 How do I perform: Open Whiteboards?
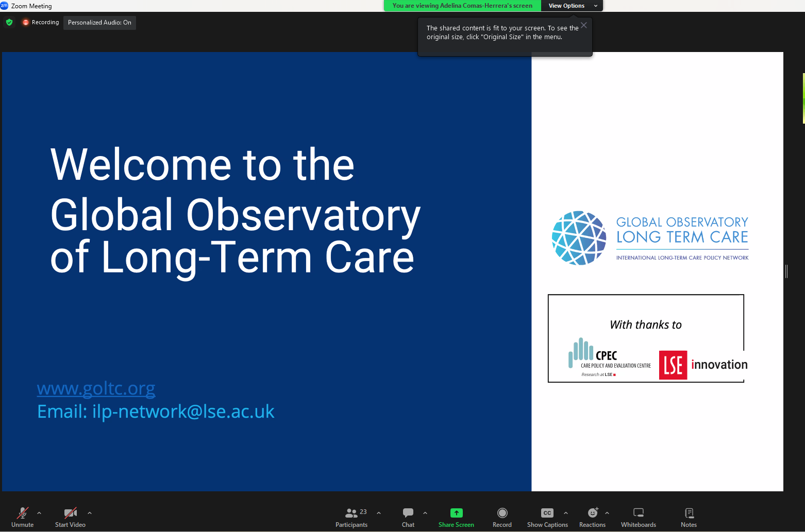coord(639,517)
